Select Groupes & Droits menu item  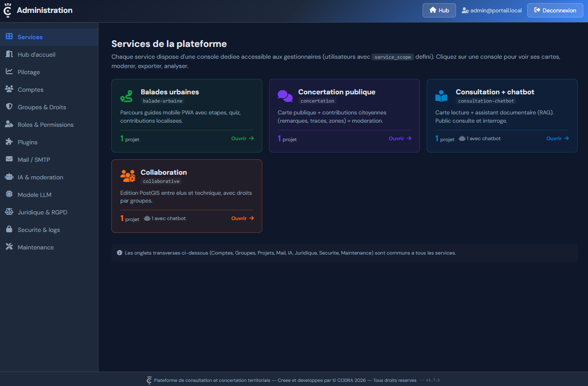41,107
